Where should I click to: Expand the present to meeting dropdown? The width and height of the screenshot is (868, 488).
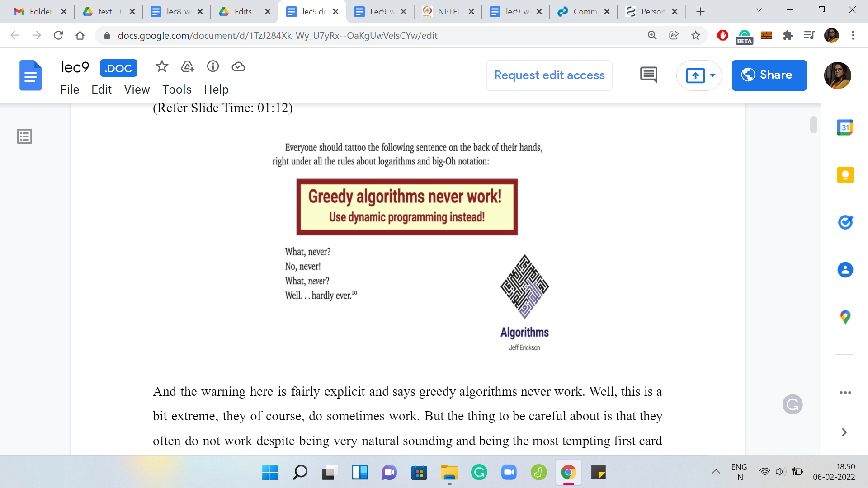click(712, 75)
